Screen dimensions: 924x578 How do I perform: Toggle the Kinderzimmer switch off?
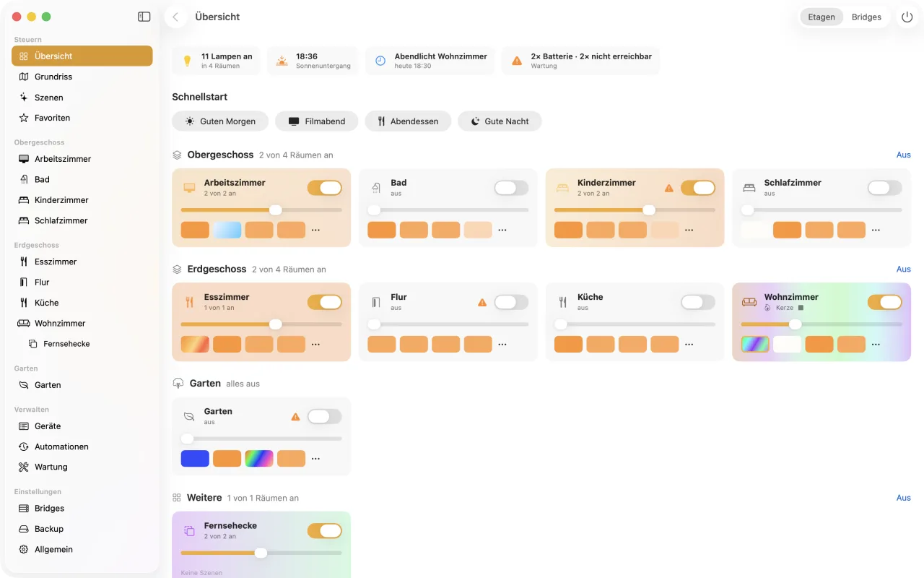pyautogui.click(x=698, y=188)
